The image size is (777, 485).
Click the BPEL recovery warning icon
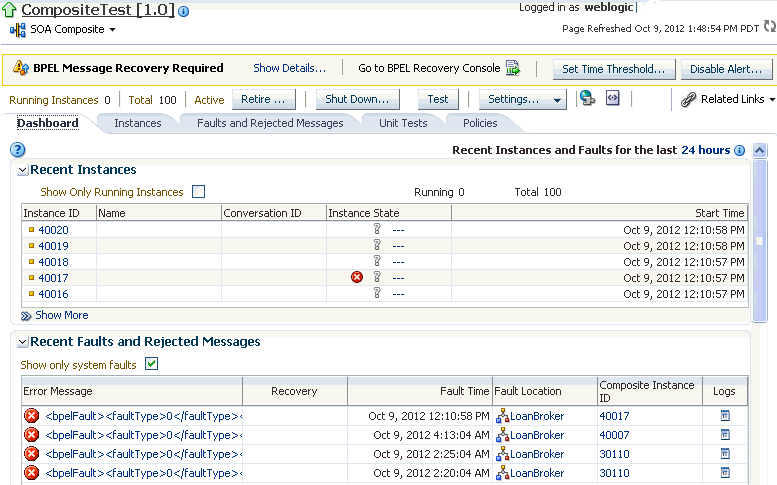(x=21, y=67)
